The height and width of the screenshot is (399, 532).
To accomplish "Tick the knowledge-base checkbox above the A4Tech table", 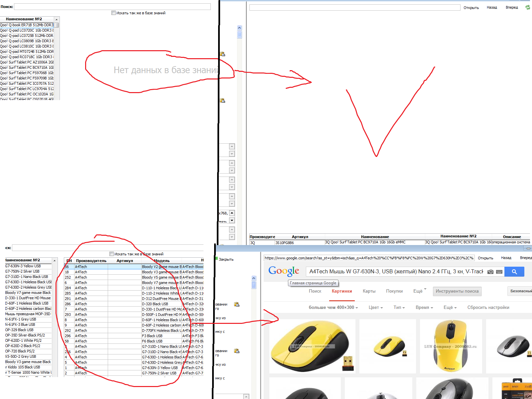I will pyautogui.click(x=112, y=254).
